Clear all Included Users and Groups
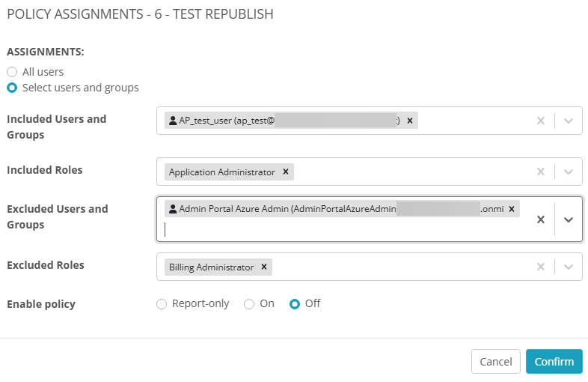The width and height of the screenshot is (588, 382). 541,121
